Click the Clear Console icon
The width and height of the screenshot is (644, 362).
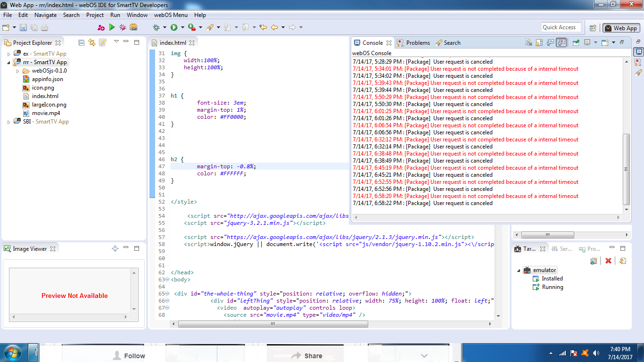coord(529,42)
